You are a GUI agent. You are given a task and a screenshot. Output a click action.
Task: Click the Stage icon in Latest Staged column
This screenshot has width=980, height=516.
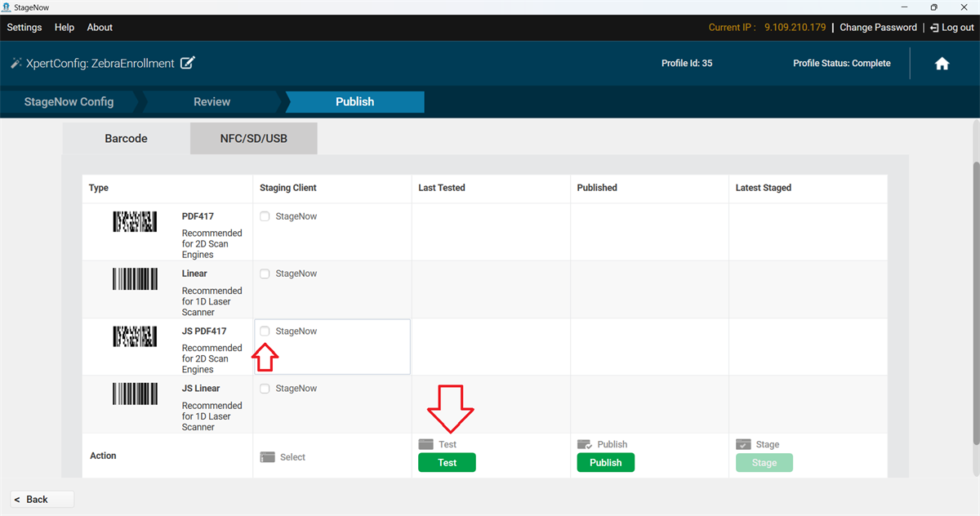[x=742, y=443]
